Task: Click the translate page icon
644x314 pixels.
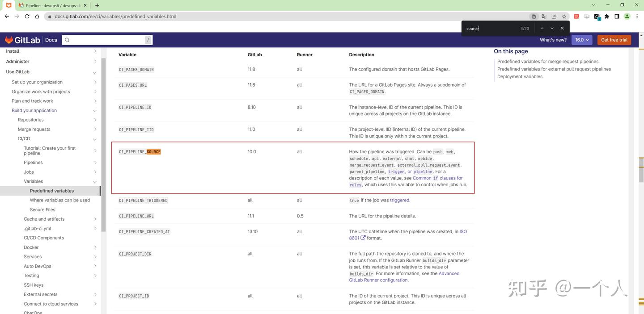Action: click(544, 16)
